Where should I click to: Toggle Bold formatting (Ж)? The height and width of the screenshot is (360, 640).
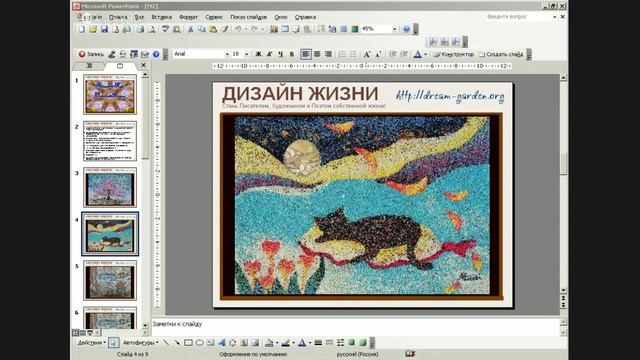tap(258, 54)
